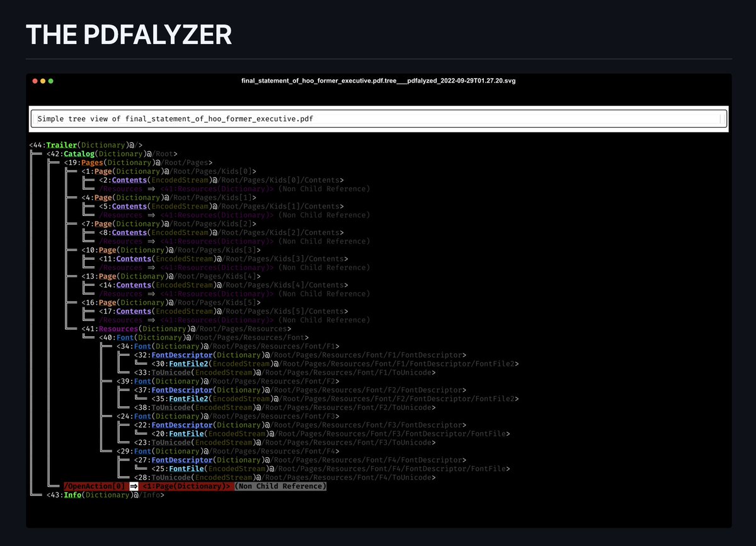Click the <20:FontFile EncodedStream row
The image size is (756, 546).
pyautogui.click(x=331, y=434)
